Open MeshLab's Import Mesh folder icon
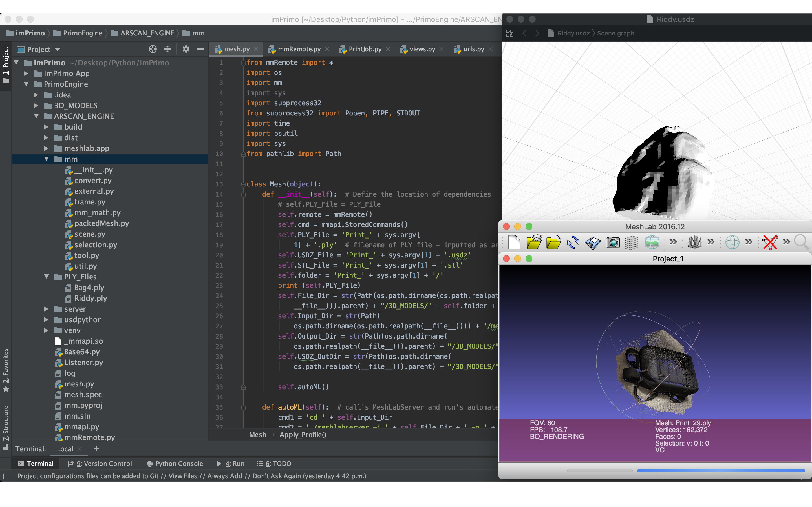The width and height of the screenshot is (812, 507). click(x=553, y=242)
